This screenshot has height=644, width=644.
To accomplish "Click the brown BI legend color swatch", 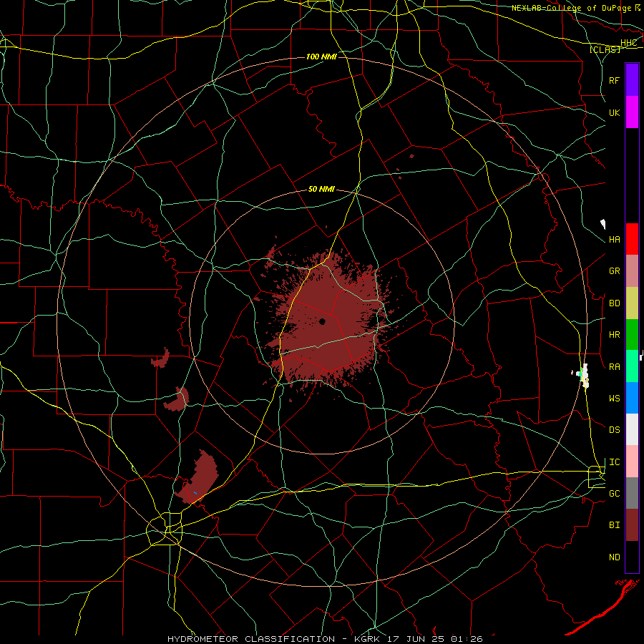I will [x=632, y=525].
